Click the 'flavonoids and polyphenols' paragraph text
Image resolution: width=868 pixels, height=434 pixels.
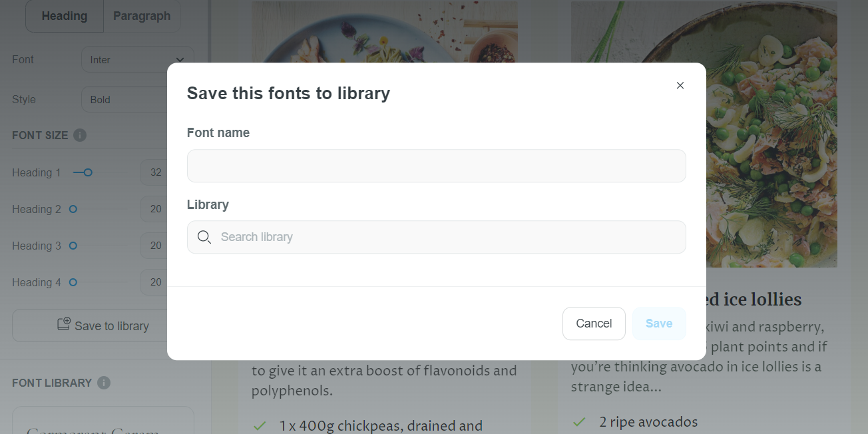(384, 380)
